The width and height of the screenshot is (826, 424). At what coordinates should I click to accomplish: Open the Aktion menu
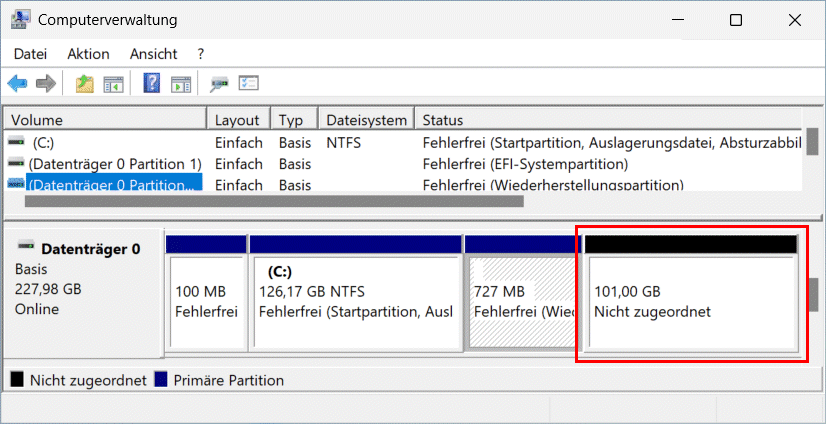(x=88, y=54)
